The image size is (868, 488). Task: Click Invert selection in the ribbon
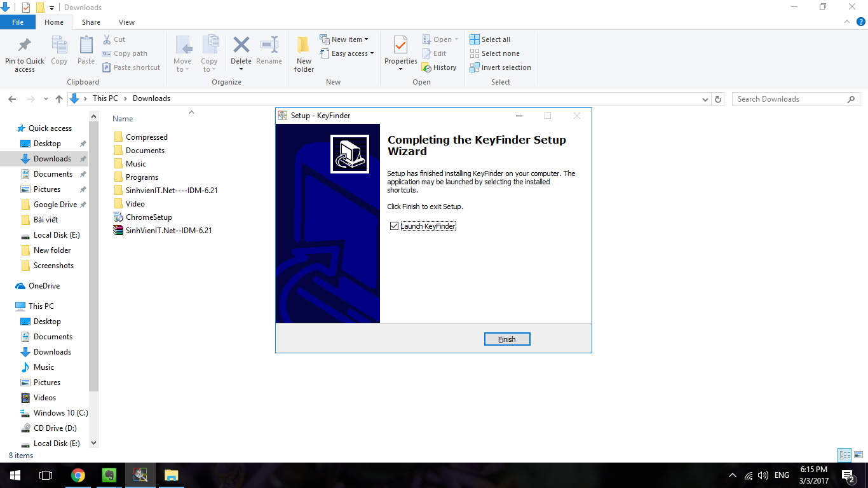pyautogui.click(x=501, y=67)
